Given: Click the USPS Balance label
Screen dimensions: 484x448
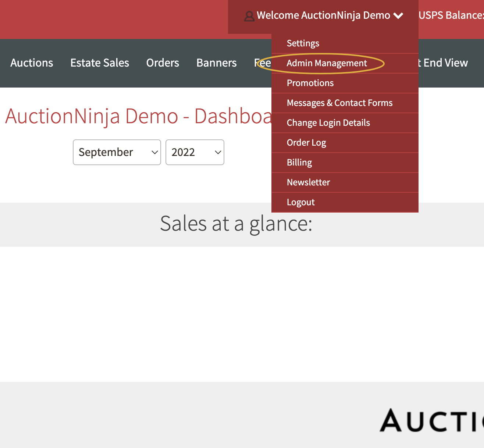Looking at the screenshot, I should [451, 15].
